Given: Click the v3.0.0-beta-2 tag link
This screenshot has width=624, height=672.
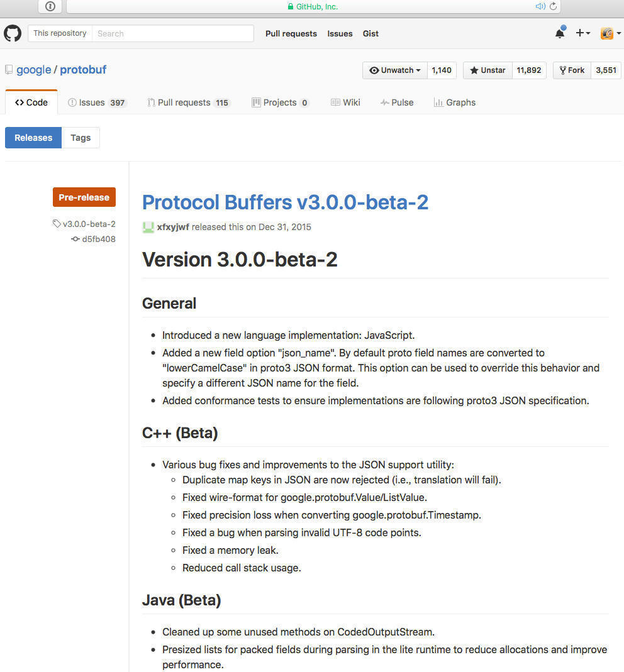Looking at the screenshot, I should pyautogui.click(x=89, y=224).
